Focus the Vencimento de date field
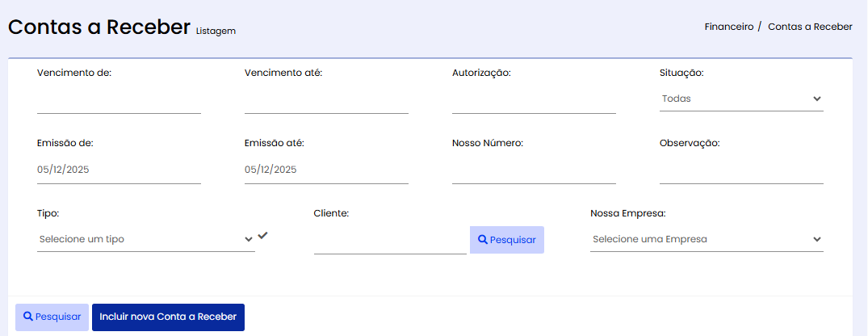The width and height of the screenshot is (868, 336). pyautogui.click(x=119, y=100)
